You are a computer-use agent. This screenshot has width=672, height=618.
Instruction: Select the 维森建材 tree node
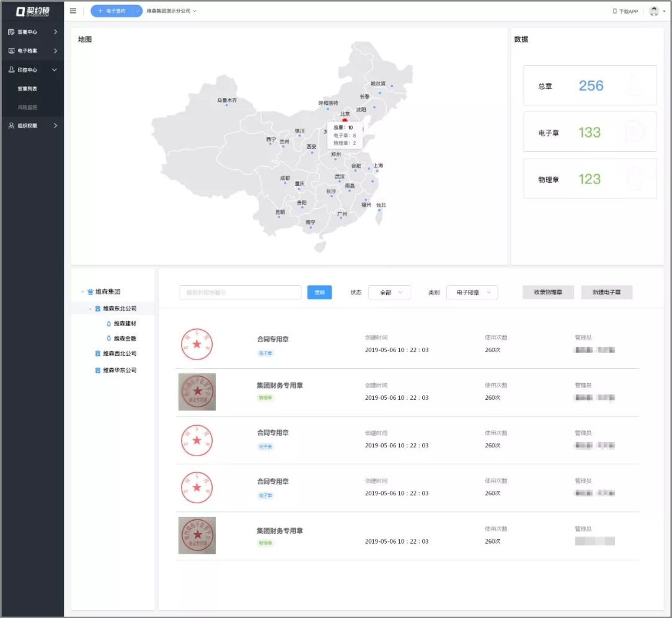(x=125, y=324)
